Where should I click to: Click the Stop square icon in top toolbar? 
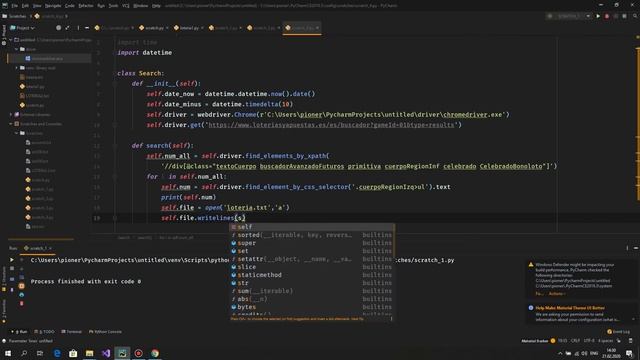[624, 16]
